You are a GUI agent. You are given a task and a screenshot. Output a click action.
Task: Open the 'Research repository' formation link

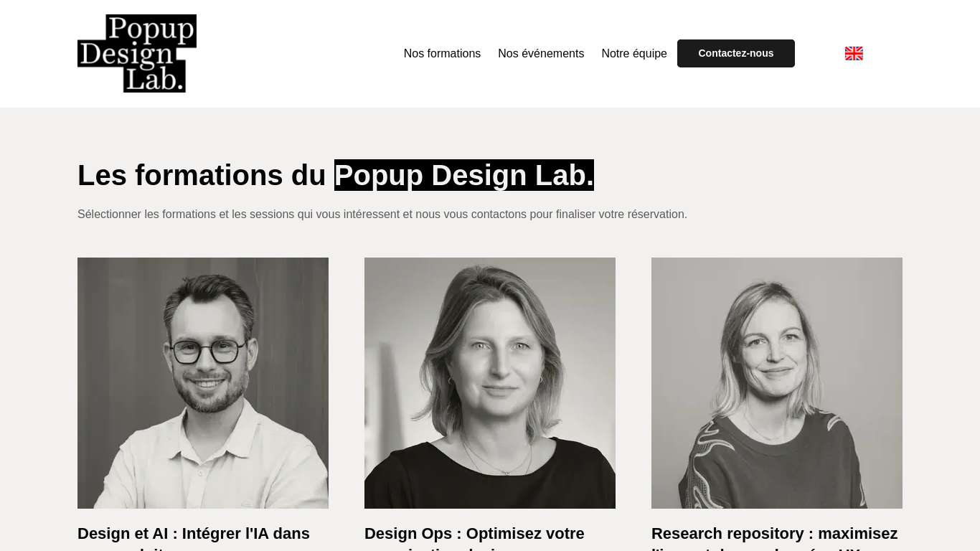[774, 534]
